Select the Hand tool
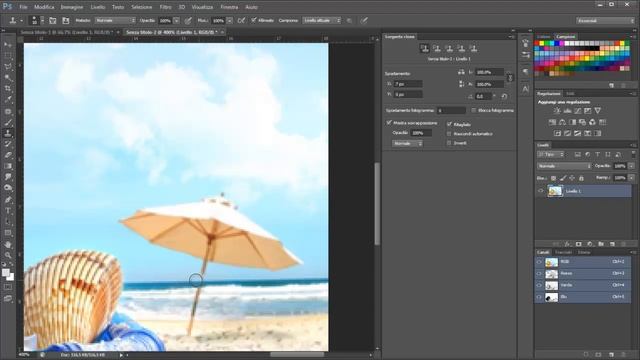This screenshot has width=640, height=360. point(8,244)
